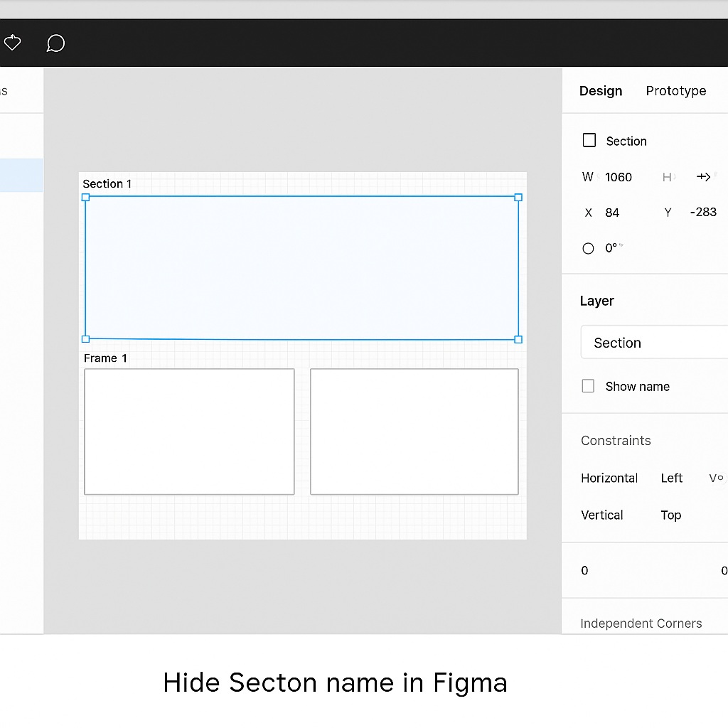Click the heart reaction icon in the toolbar

[x=12, y=43]
